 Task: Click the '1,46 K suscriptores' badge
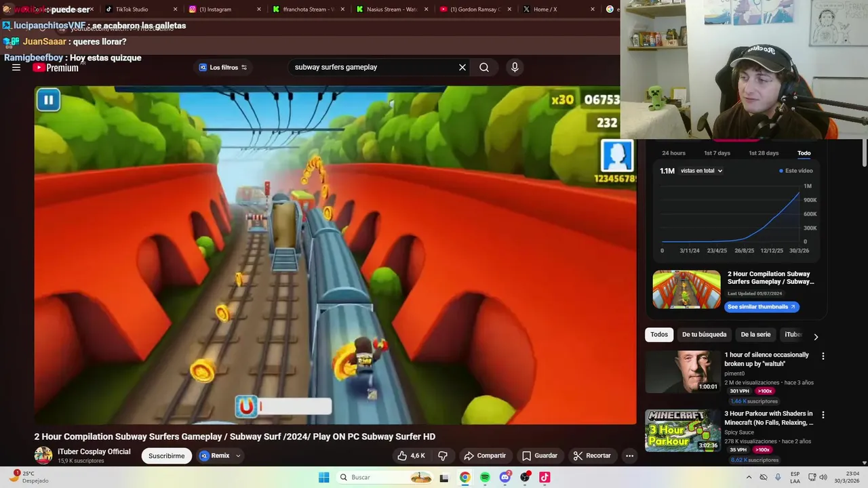(753, 401)
